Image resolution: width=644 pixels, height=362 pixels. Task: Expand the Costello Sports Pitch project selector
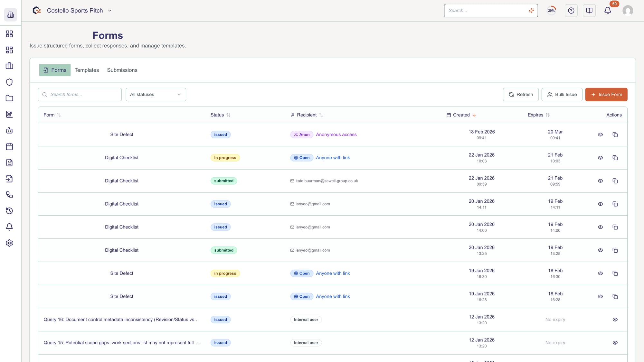click(110, 10)
